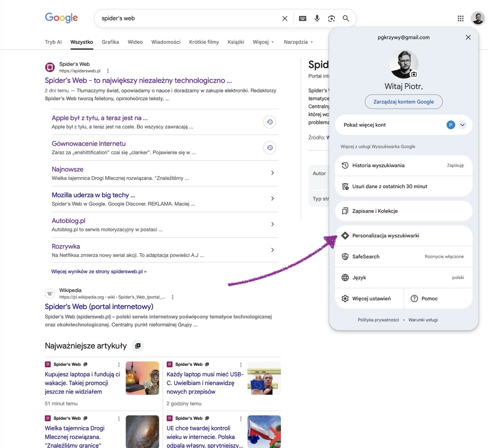The height and width of the screenshot is (448, 488).
Task: Click the magnifier search icon
Action: pos(346,18)
